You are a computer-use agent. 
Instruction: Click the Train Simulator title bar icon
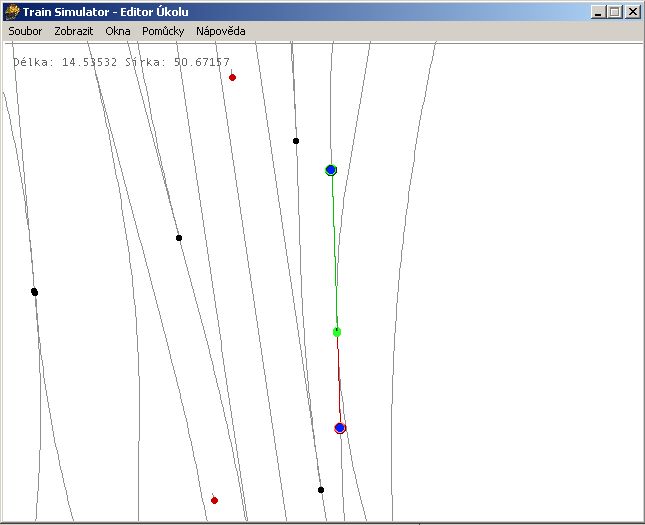click(x=11, y=11)
